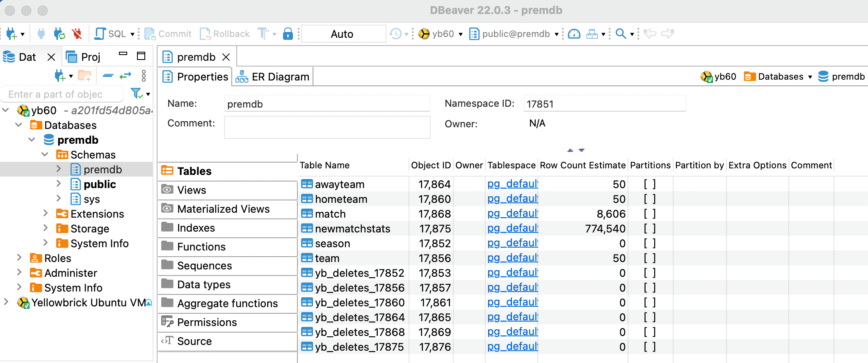Click the navigator filter funnel icon
Viewport: 868px width, 363px height.
pyautogui.click(x=136, y=94)
